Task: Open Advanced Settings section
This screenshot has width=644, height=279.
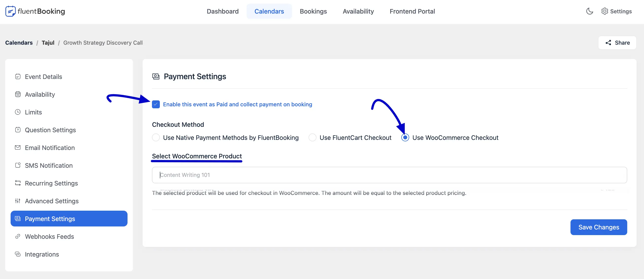Action: [x=69, y=201]
